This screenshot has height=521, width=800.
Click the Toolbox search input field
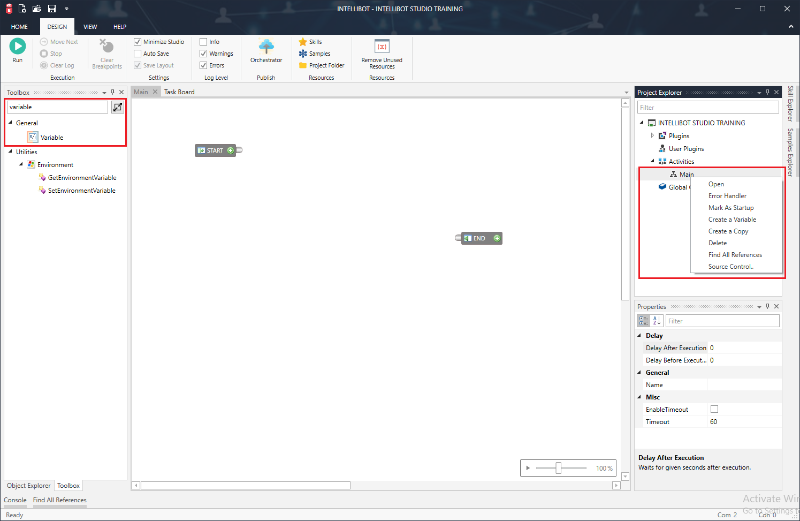click(x=57, y=106)
